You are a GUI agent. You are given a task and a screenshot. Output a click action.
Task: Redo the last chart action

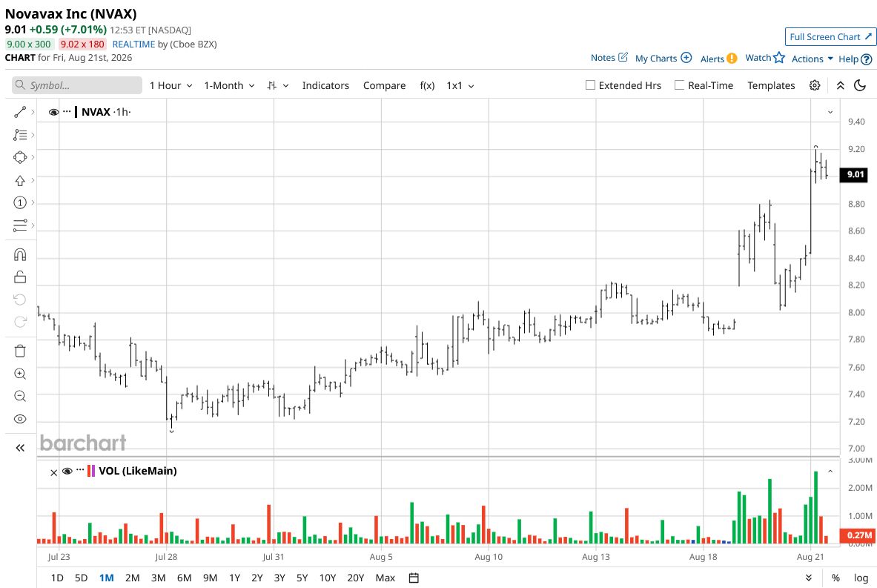(x=20, y=322)
